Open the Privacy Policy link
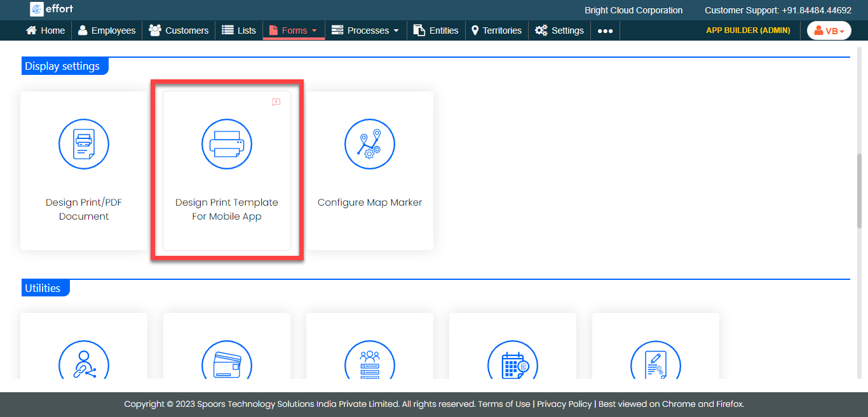Viewport: 868px width, 417px height. tap(564, 404)
